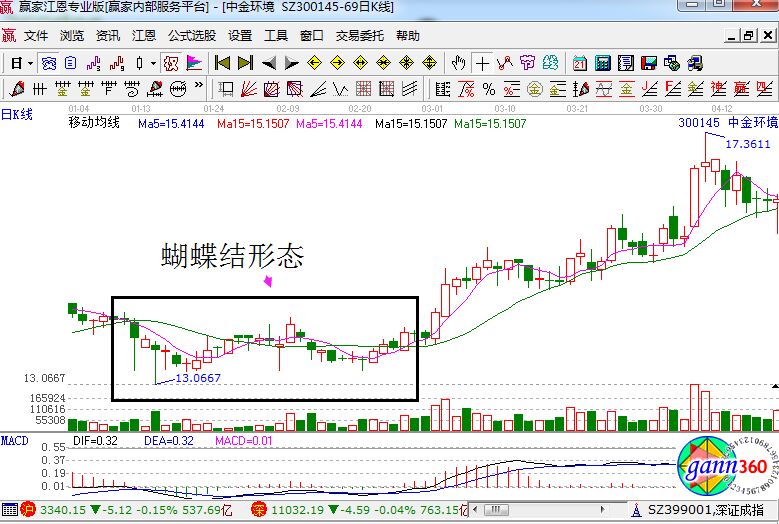779x524 pixels.
Task: Open the calculator tool icon
Action: [x=603, y=63]
